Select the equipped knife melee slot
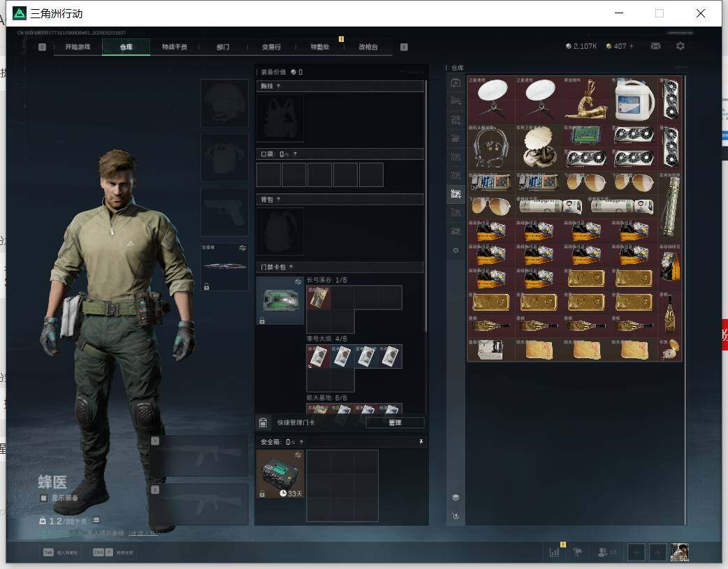The image size is (728, 569). tap(224, 267)
